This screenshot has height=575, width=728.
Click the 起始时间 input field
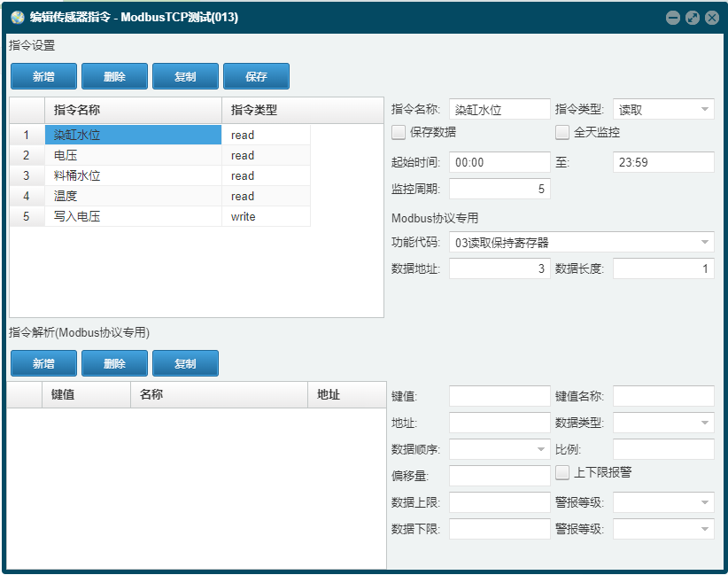click(500, 162)
